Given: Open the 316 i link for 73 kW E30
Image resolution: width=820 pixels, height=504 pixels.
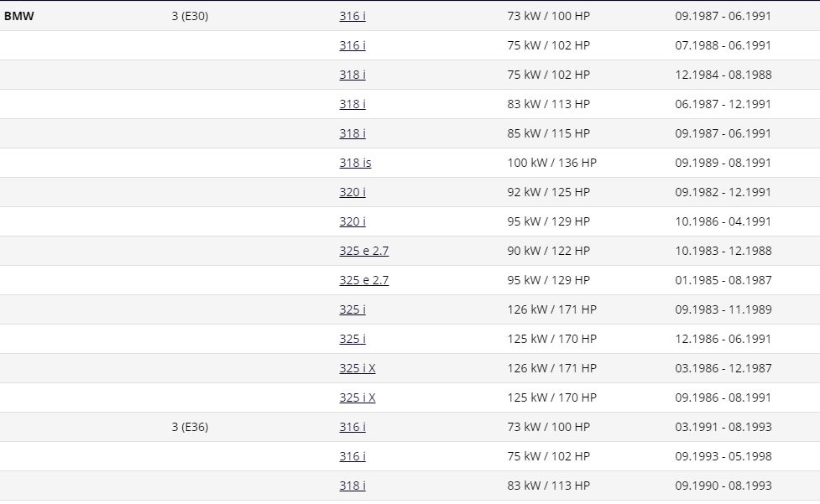Looking at the screenshot, I should (352, 16).
